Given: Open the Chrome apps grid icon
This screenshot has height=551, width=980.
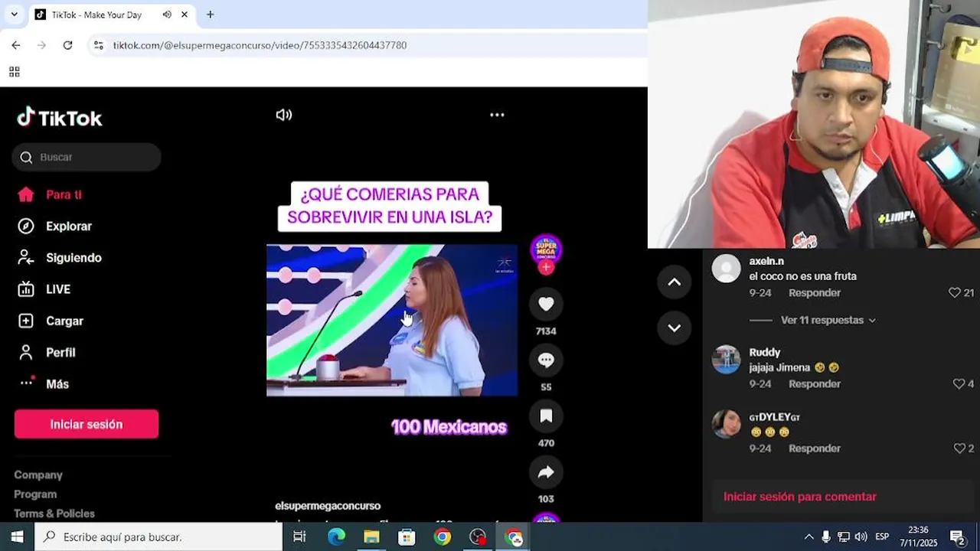Looking at the screenshot, I should pyautogui.click(x=14, y=72).
